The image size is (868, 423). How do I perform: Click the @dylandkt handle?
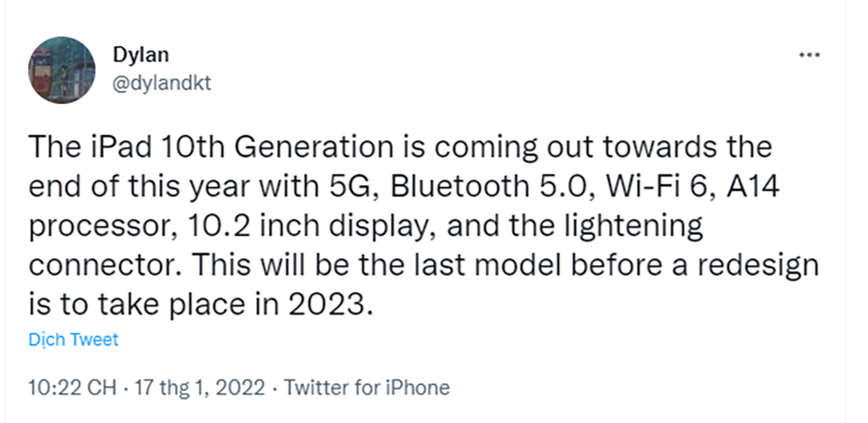[x=162, y=83]
